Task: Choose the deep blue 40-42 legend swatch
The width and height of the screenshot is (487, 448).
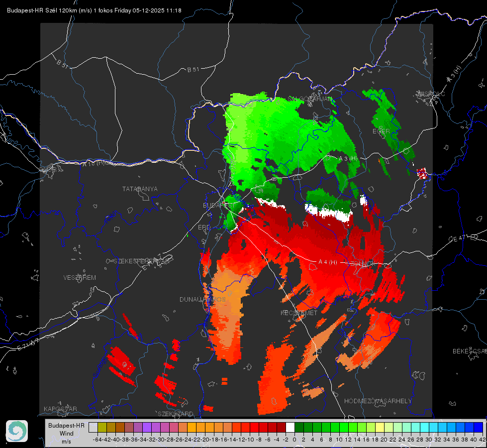Action: tap(478, 427)
